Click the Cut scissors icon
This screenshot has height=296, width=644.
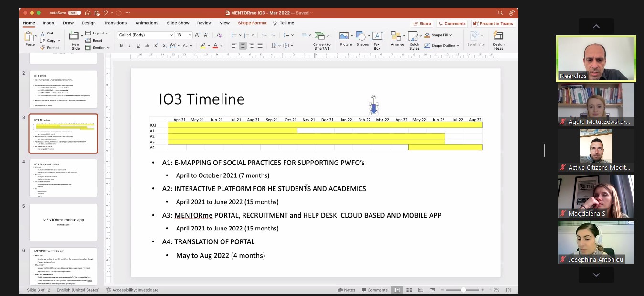43,33
